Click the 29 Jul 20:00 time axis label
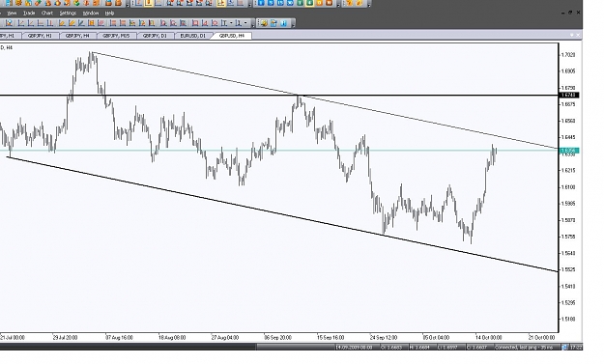 65,338
